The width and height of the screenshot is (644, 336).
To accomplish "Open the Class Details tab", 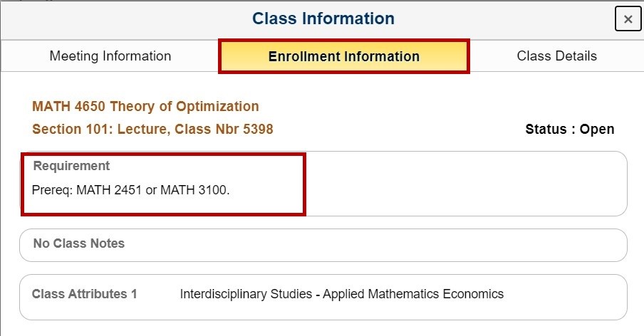I will [x=556, y=56].
